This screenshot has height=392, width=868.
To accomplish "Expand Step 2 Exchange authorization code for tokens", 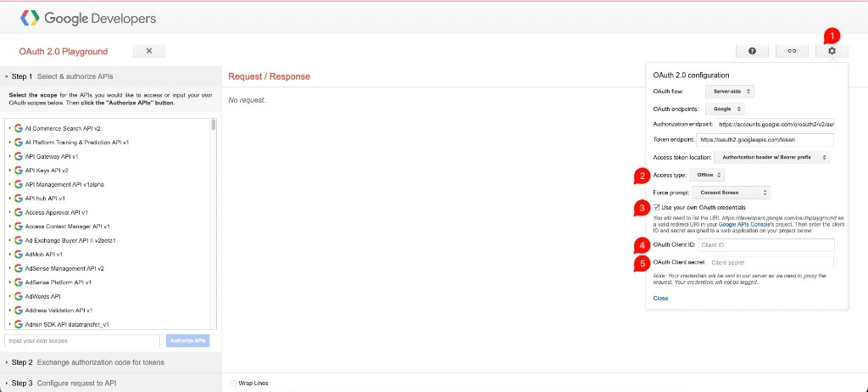I will (x=111, y=362).
